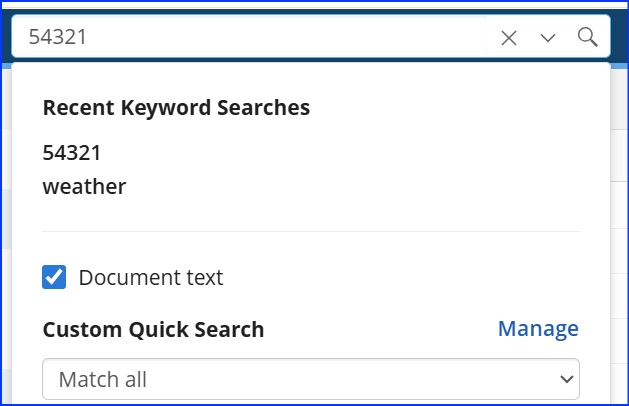Toggle the blue checkmark box for Document text

(x=54, y=277)
